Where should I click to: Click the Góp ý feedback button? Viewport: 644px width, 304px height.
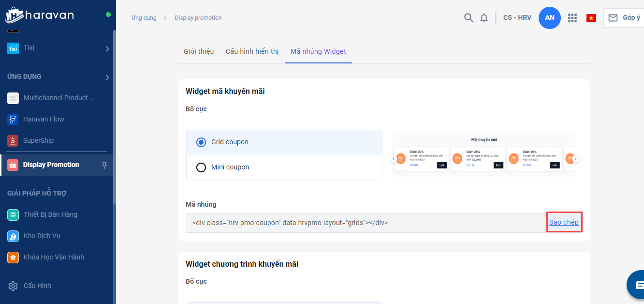coord(624,18)
